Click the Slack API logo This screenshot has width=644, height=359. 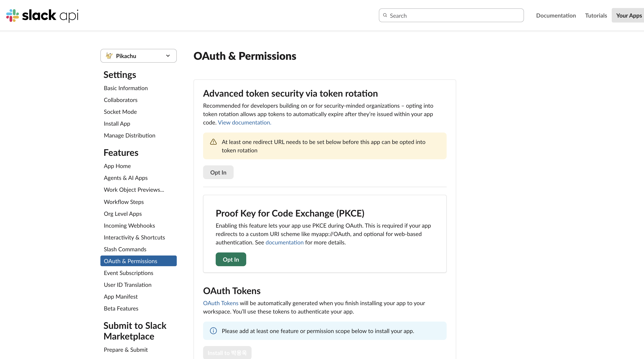click(42, 15)
